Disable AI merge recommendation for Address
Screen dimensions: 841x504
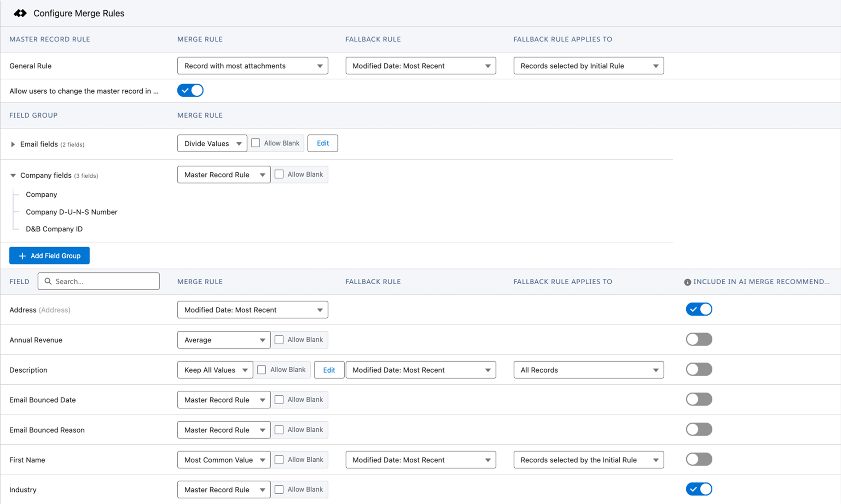[x=699, y=309]
